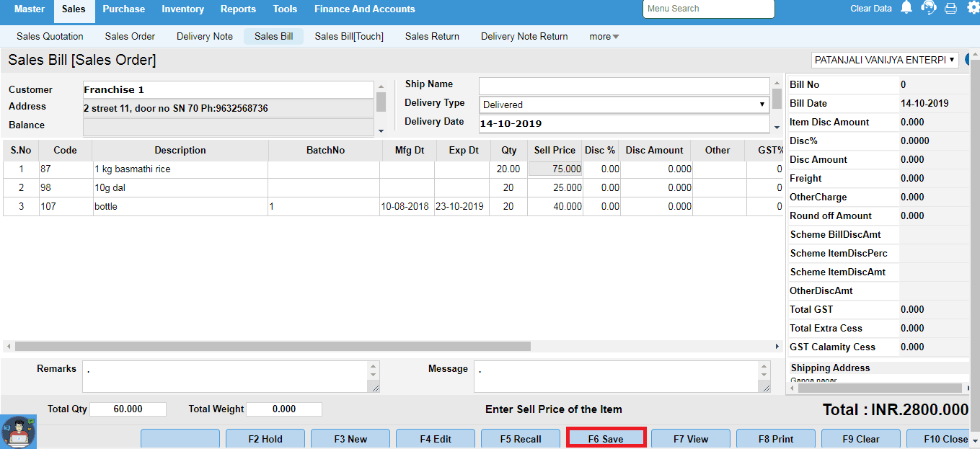This screenshot has height=449, width=980.
Task: Switch to the Sales Return tab
Action: [x=432, y=37]
